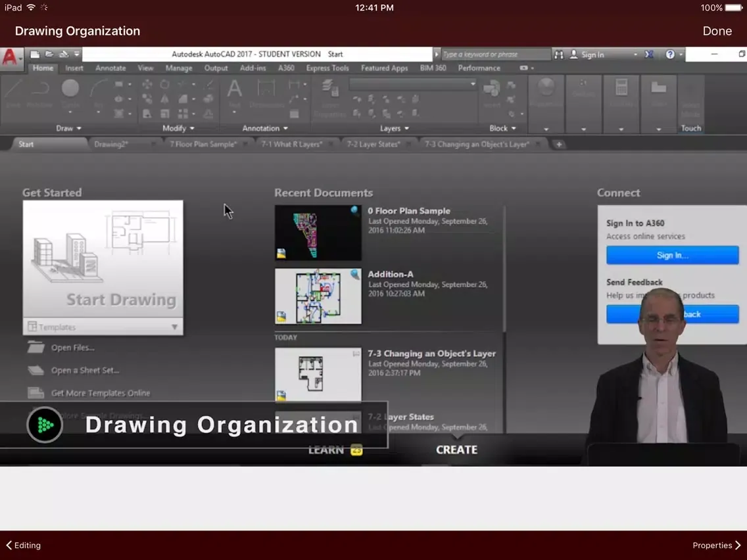This screenshot has height=560, width=747.
Task: Select the Annotate ribbon tab
Action: click(x=110, y=68)
